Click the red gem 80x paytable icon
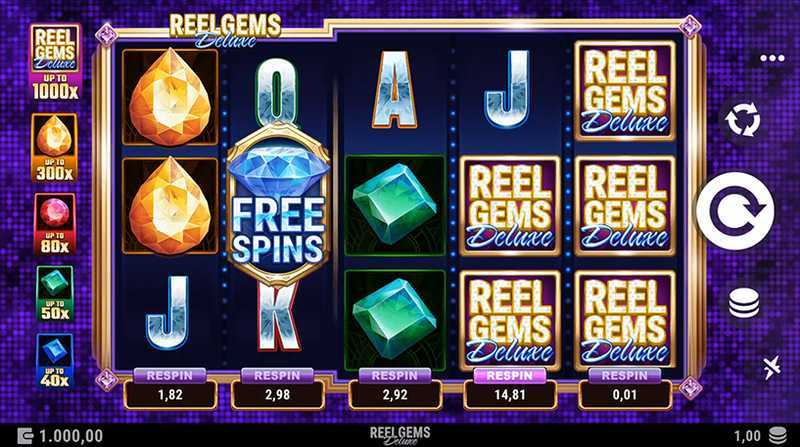Viewport: 800px width, 447px height. pos(55,224)
